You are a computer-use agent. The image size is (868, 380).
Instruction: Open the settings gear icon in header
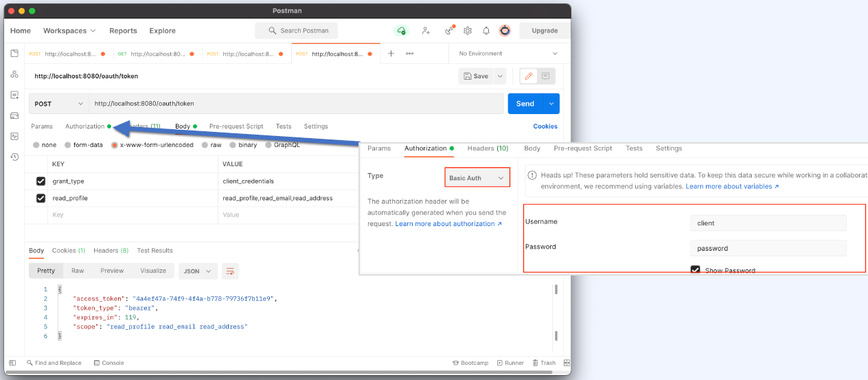tap(468, 30)
